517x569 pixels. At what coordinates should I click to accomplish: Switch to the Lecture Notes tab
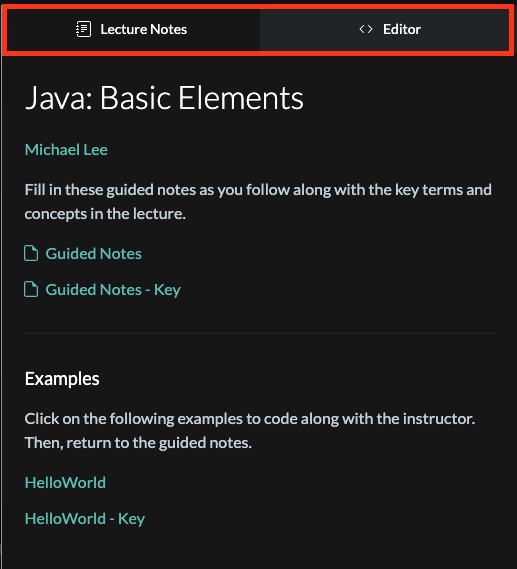coord(133,30)
